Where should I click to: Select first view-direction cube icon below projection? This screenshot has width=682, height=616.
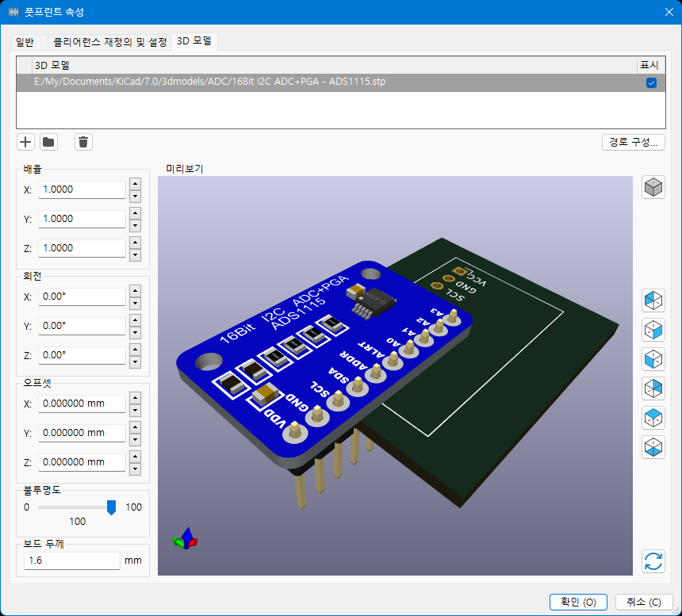point(653,300)
